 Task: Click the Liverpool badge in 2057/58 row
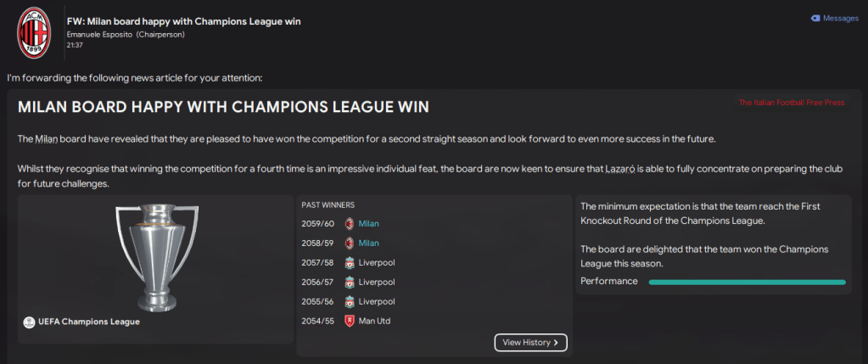(x=349, y=263)
